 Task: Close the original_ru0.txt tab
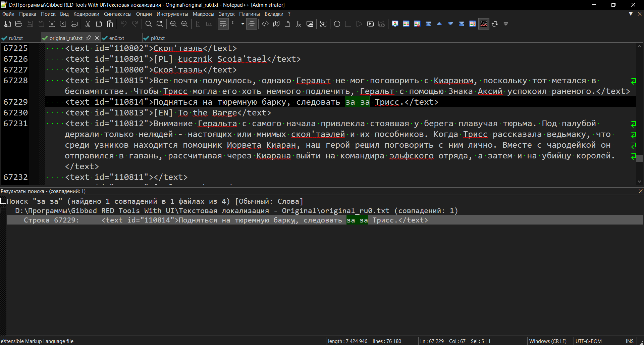point(97,38)
